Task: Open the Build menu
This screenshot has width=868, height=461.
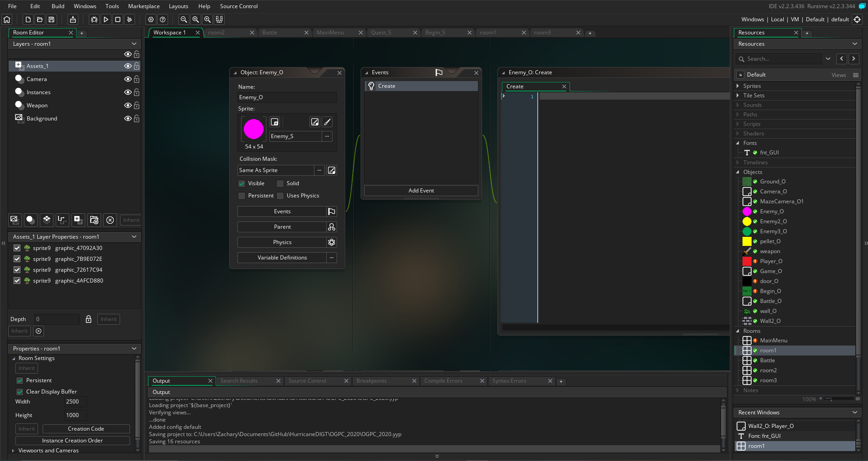Action: pyautogui.click(x=58, y=6)
